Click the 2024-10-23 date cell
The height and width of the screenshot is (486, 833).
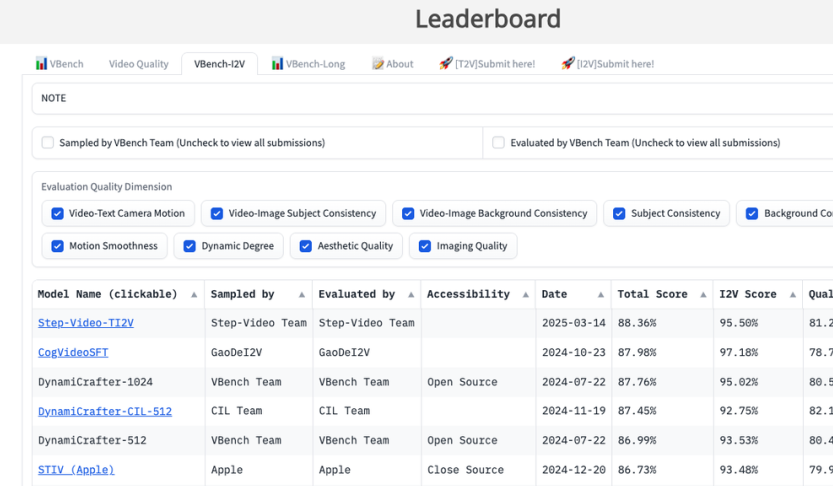pyautogui.click(x=574, y=353)
